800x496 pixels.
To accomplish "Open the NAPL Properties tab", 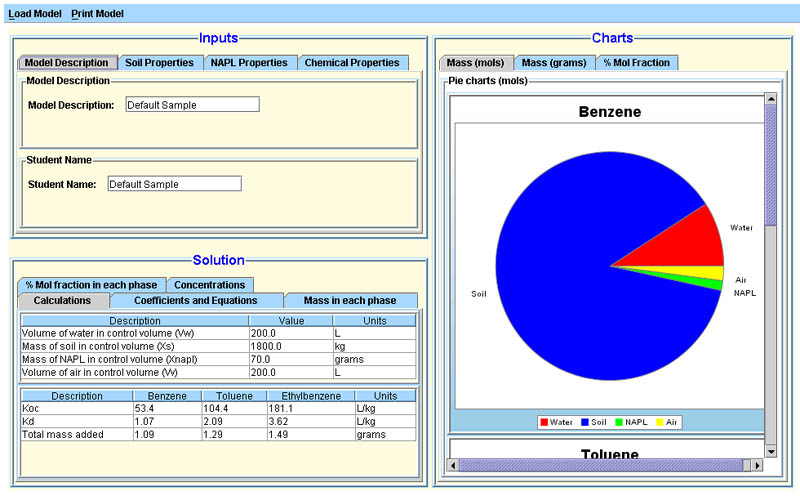I will pos(249,62).
